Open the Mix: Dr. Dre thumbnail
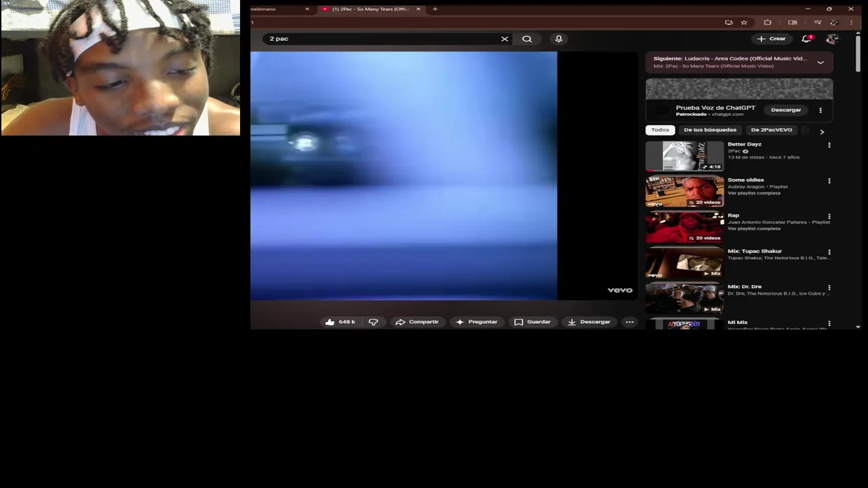 point(685,298)
